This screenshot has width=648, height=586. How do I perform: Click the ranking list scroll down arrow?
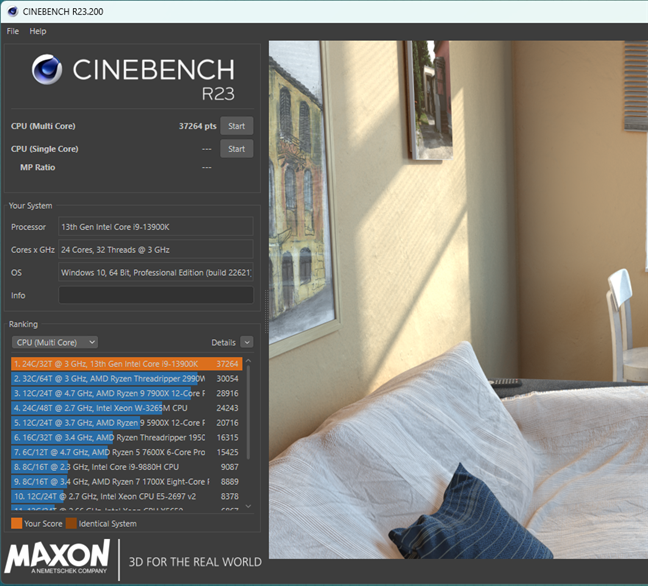248,506
